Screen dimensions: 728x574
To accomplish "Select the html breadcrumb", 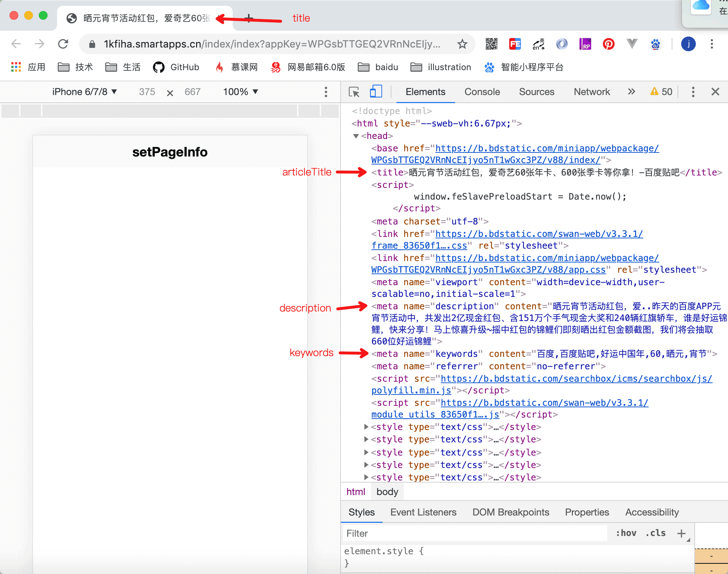I will click(356, 492).
